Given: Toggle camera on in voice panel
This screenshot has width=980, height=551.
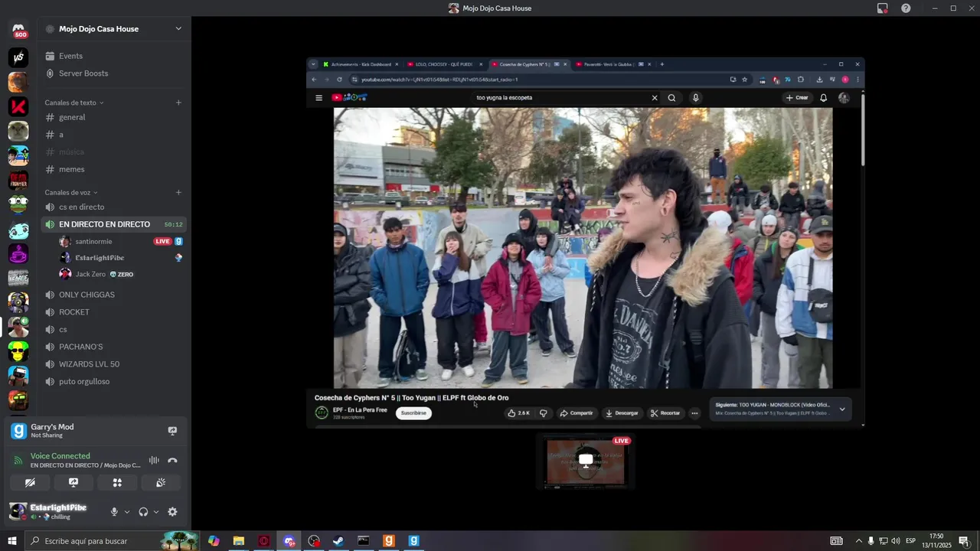Looking at the screenshot, I should coord(30,483).
